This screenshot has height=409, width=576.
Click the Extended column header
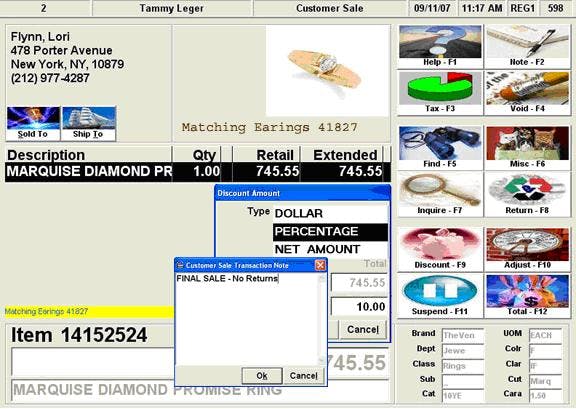pos(342,155)
